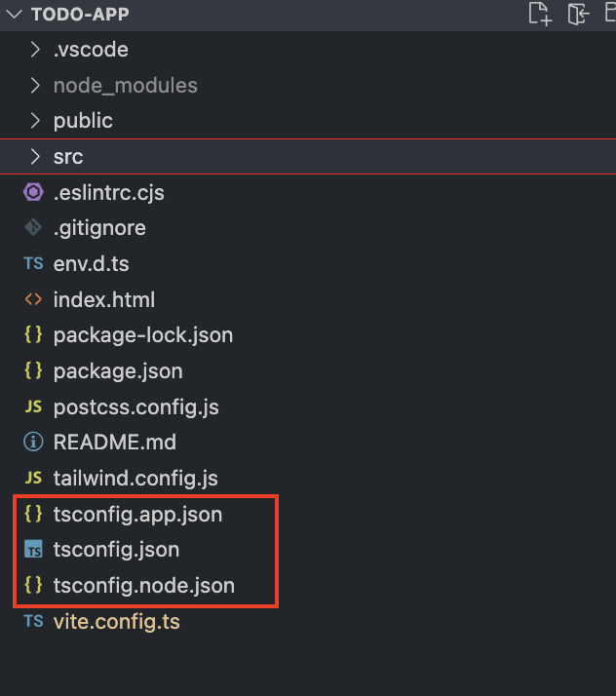Click the blue TS icon for tsconfig.json
Viewport: 616px width, 696px height.
(x=33, y=550)
